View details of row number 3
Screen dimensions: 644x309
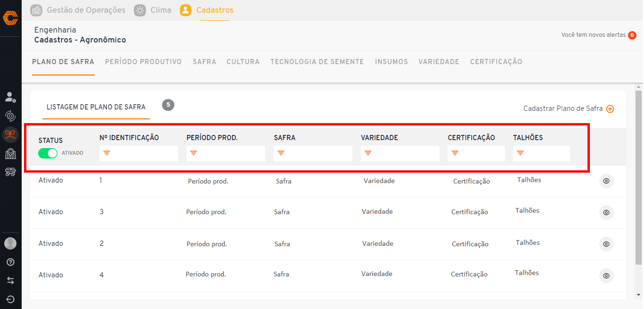tap(606, 212)
